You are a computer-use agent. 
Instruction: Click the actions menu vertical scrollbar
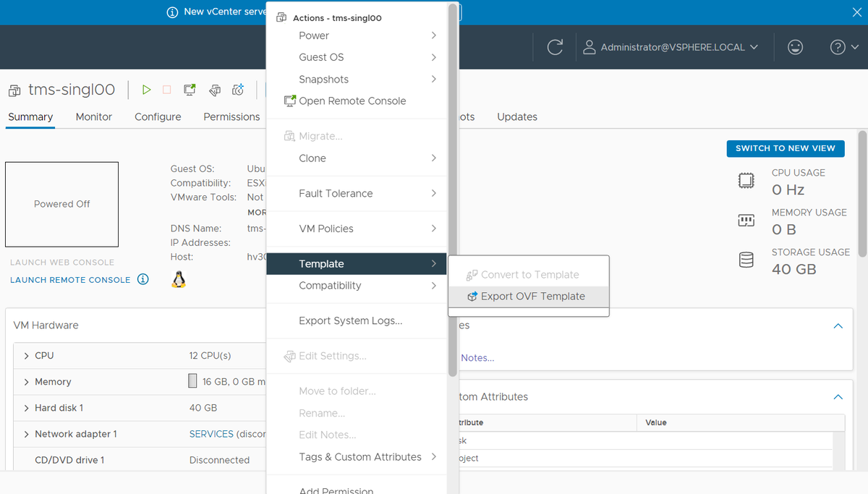[453, 189]
